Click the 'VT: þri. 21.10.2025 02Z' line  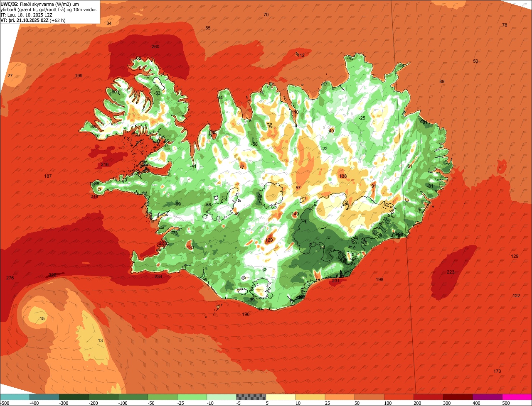coord(33,20)
